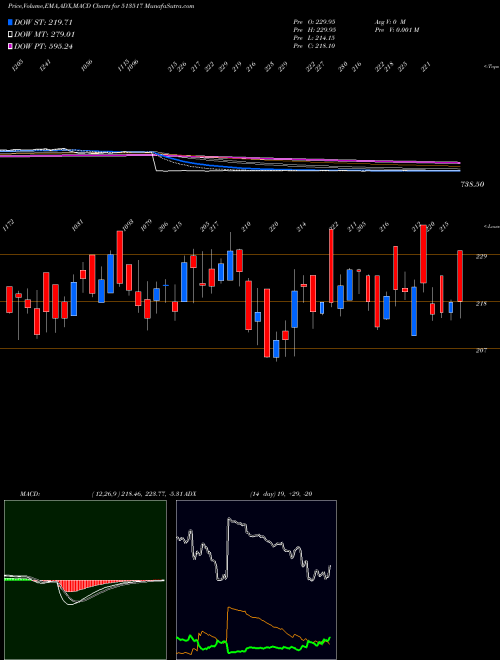
Task: Click the Pre V: 0.001 M reading
Action: [x=396, y=30]
